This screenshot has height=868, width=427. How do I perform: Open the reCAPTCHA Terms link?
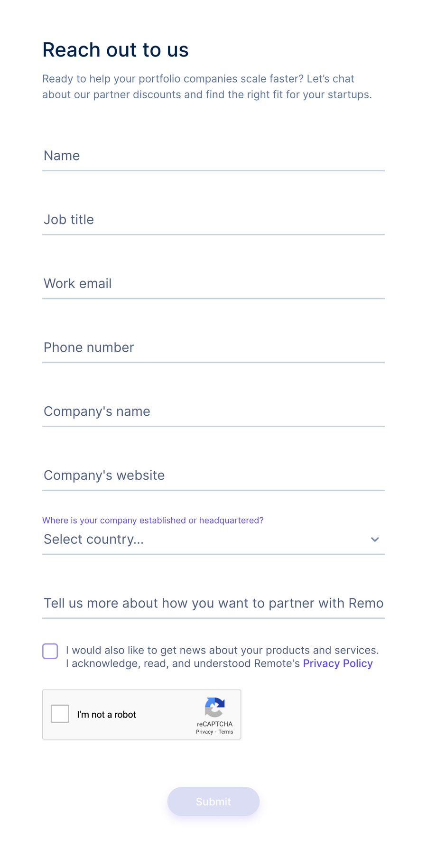(x=226, y=732)
